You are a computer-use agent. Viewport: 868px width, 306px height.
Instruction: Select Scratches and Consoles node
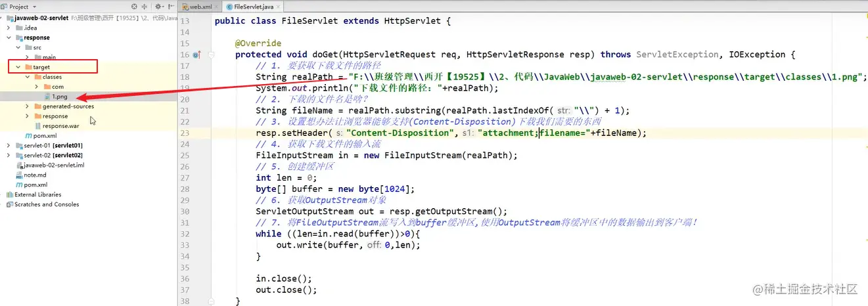pyautogui.click(x=47, y=204)
